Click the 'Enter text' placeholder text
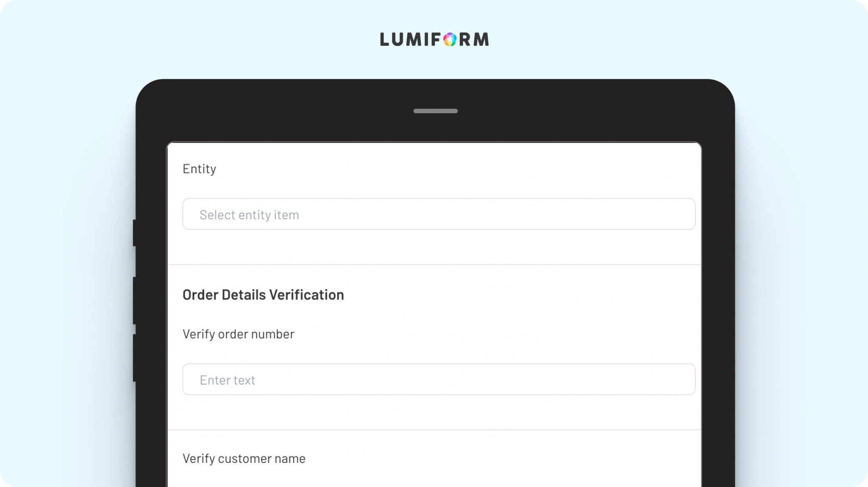The width and height of the screenshot is (868, 487). [x=227, y=380]
